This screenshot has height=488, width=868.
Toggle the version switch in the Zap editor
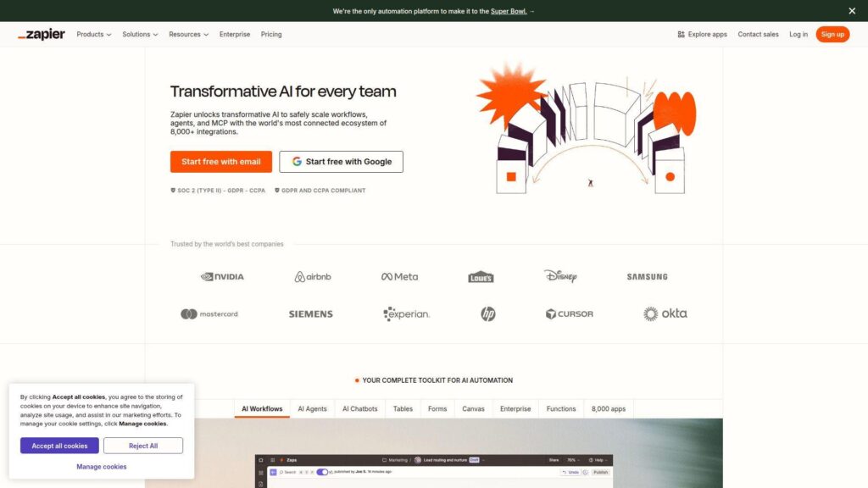[x=323, y=471]
